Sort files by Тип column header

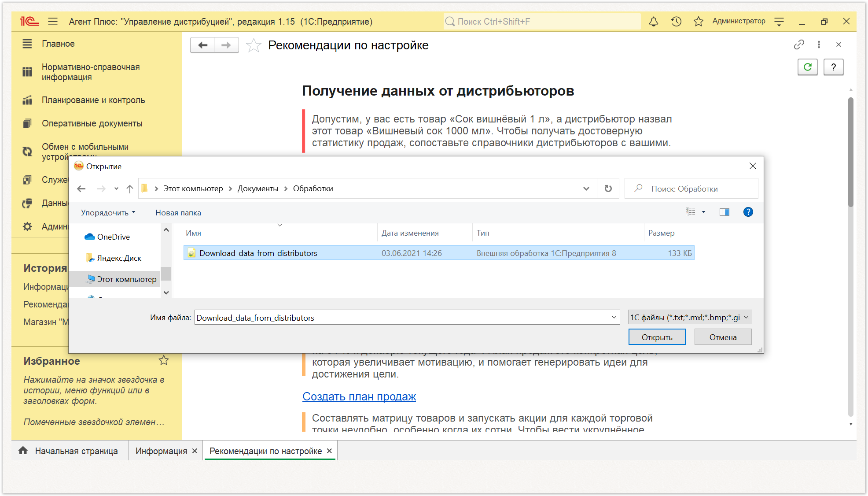tap(559, 233)
